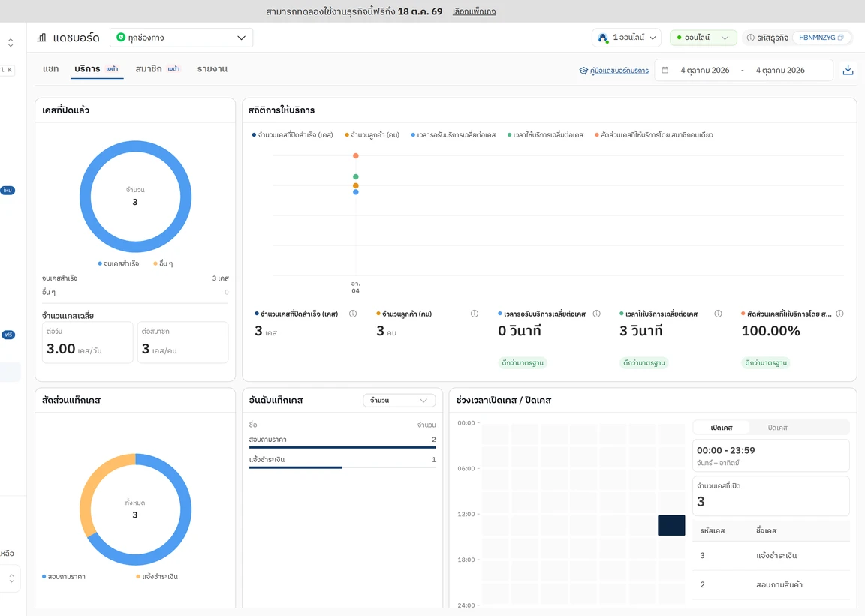Open the สมาชิก tab
The image size is (865, 616).
click(158, 69)
